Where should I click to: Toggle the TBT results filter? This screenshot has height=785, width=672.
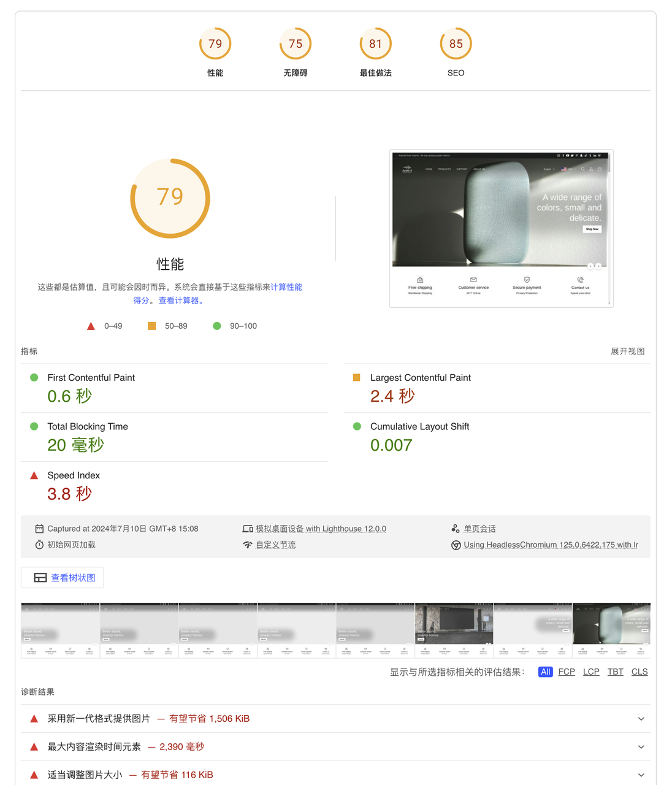click(x=615, y=672)
